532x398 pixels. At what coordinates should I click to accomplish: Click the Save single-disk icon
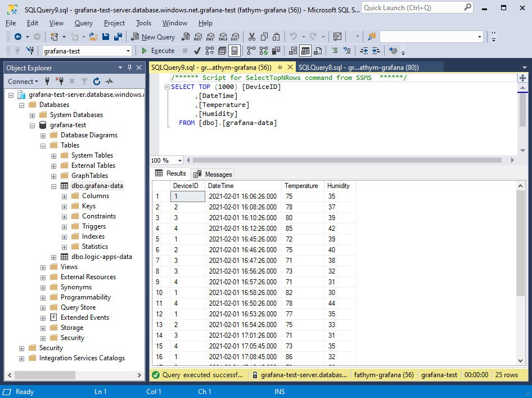click(x=106, y=37)
